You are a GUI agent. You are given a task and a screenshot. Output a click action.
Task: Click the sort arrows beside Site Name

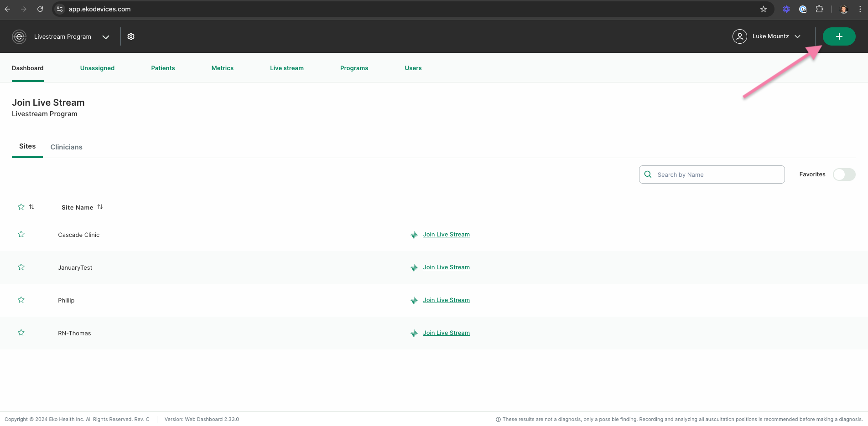point(100,206)
